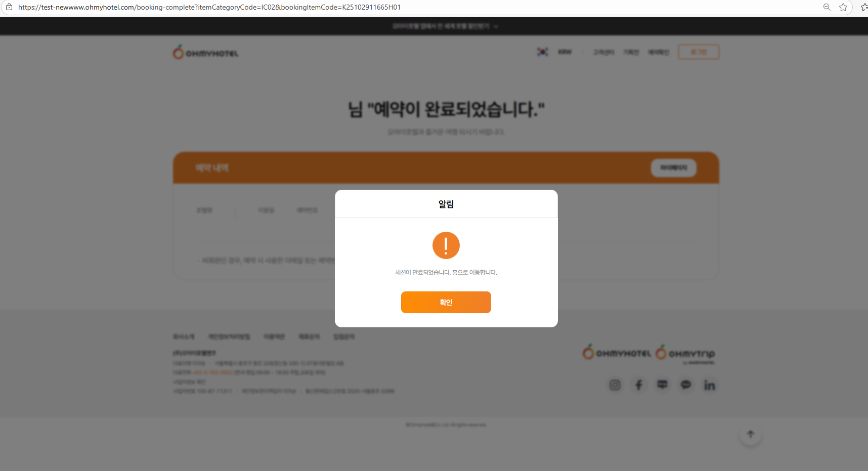The height and width of the screenshot is (471, 868).
Task: Open the LinkedIn social icon
Action: (709, 385)
